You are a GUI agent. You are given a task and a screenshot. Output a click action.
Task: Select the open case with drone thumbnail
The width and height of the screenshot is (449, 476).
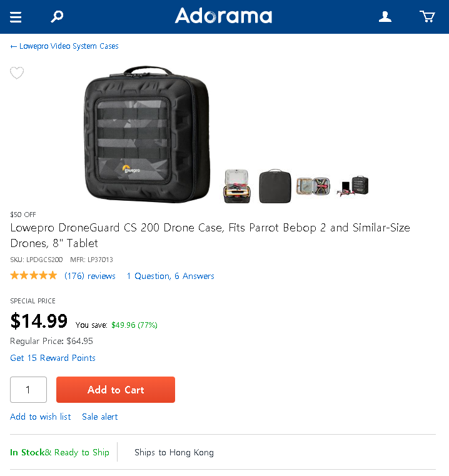[237, 186]
